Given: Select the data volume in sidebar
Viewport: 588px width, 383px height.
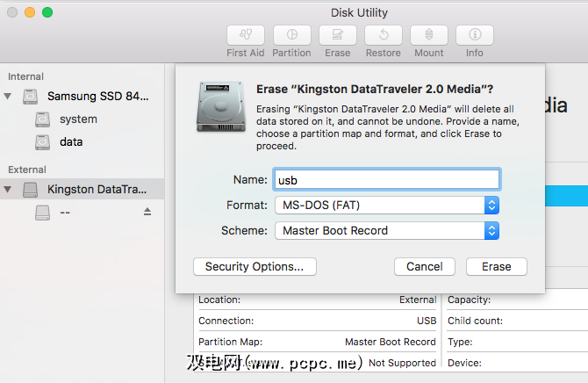Looking at the screenshot, I should click(71, 141).
